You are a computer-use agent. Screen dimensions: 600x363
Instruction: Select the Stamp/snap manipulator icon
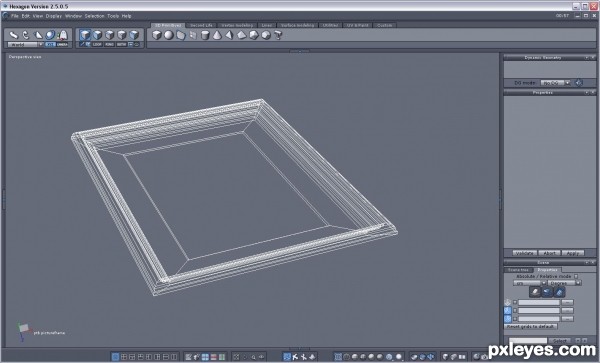pyautogui.click(x=62, y=35)
